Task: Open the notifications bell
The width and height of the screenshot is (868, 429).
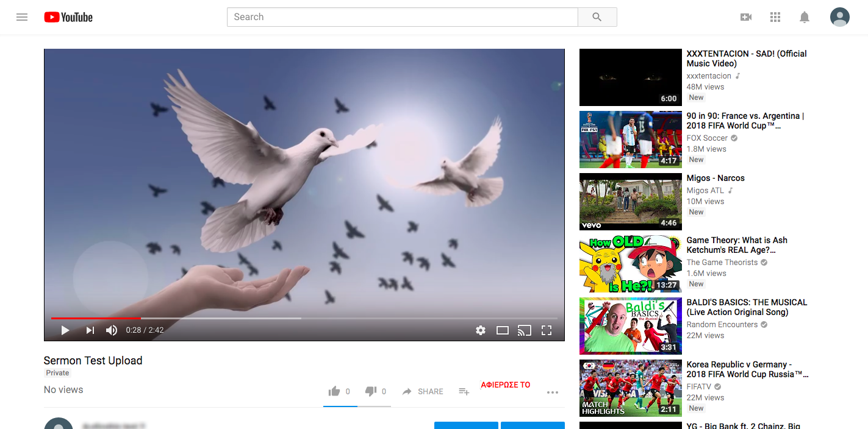Action: 805,17
